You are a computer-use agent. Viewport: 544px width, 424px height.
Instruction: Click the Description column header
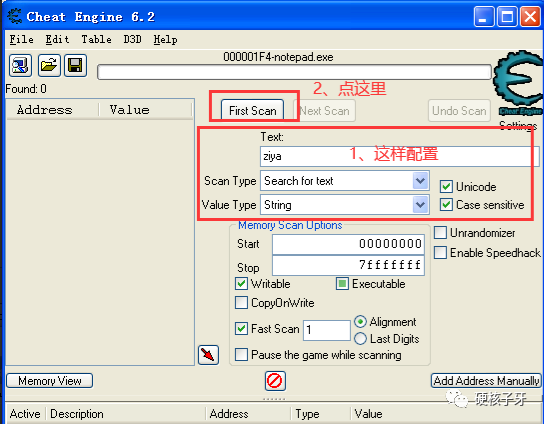[126, 414]
